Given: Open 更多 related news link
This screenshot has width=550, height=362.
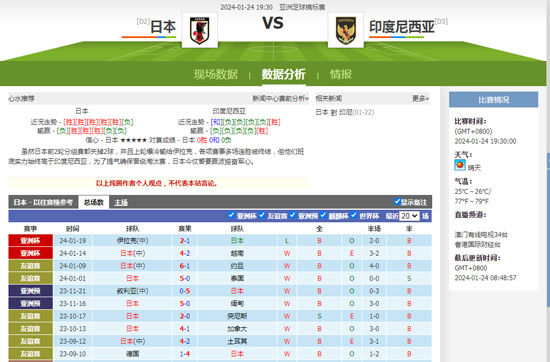Looking at the screenshot, I should pyautogui.click(x=420, y=99).
